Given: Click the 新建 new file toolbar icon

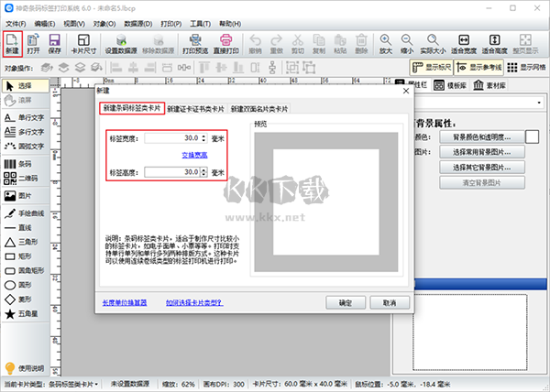Looking at the screenshot, I should (12, 44).
